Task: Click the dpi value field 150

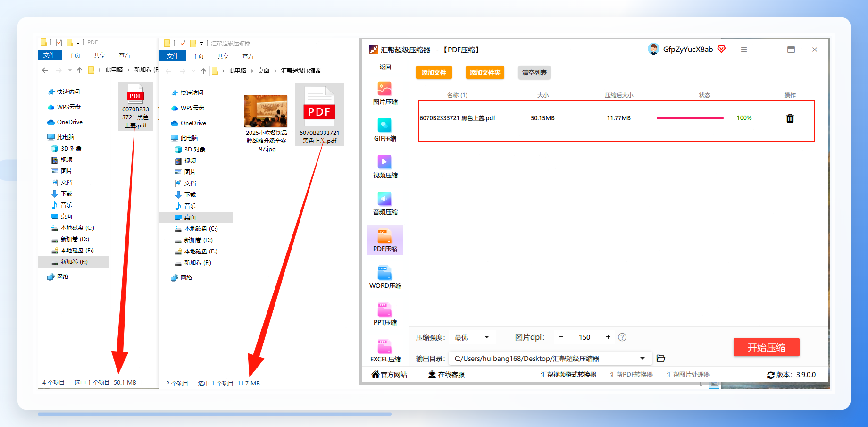Action: coord(584,337)
